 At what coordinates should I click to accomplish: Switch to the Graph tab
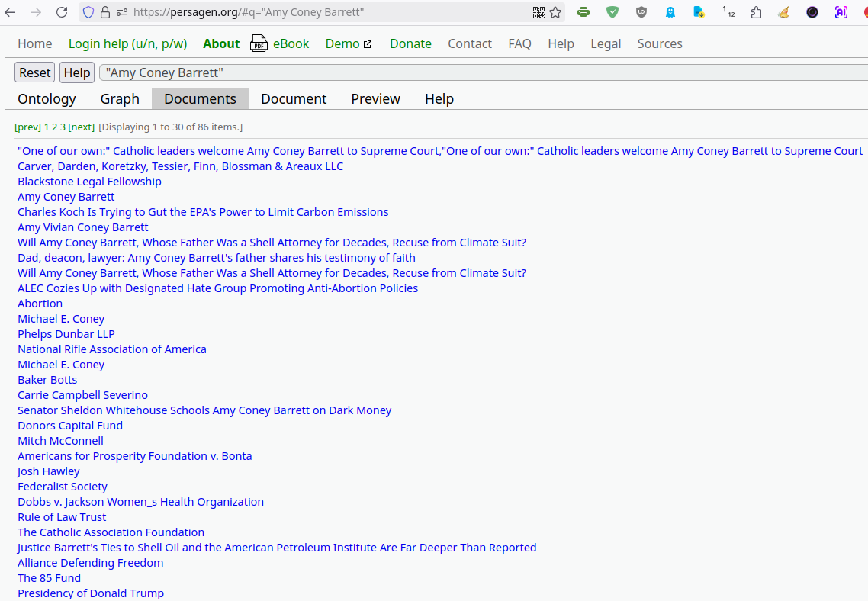point(120,98)
